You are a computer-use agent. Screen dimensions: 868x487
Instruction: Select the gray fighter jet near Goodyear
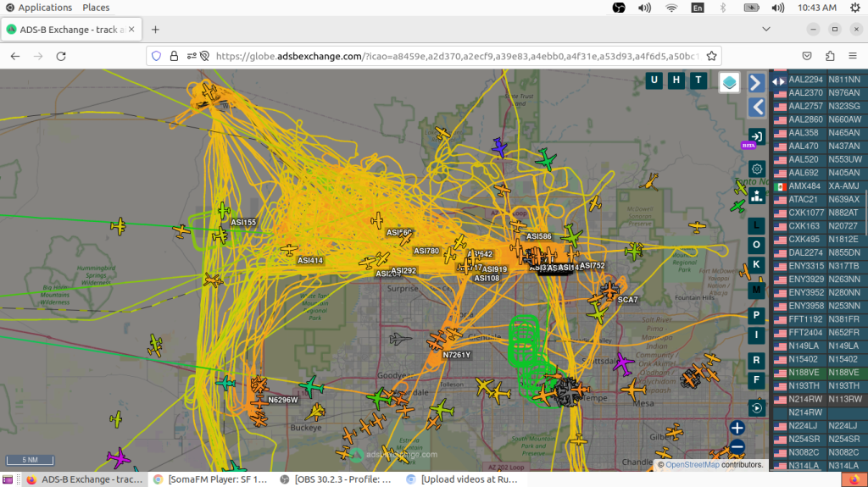(400, 338)
